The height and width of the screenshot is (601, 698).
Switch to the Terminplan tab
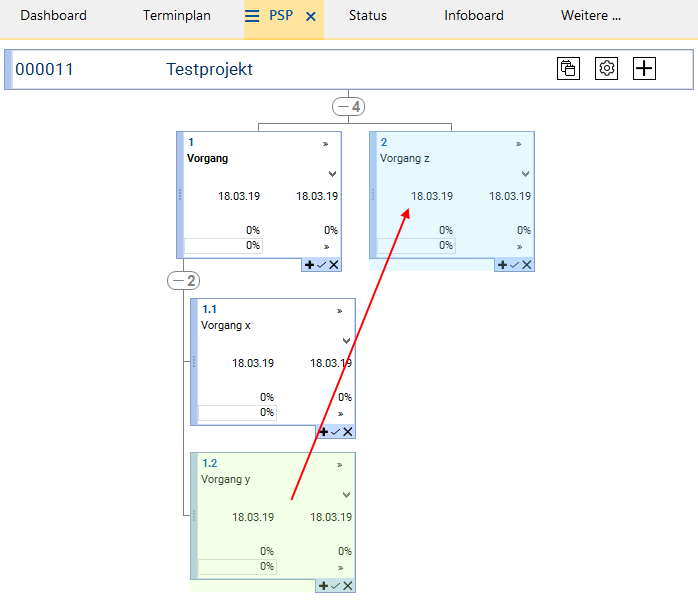tap(177, 16)
